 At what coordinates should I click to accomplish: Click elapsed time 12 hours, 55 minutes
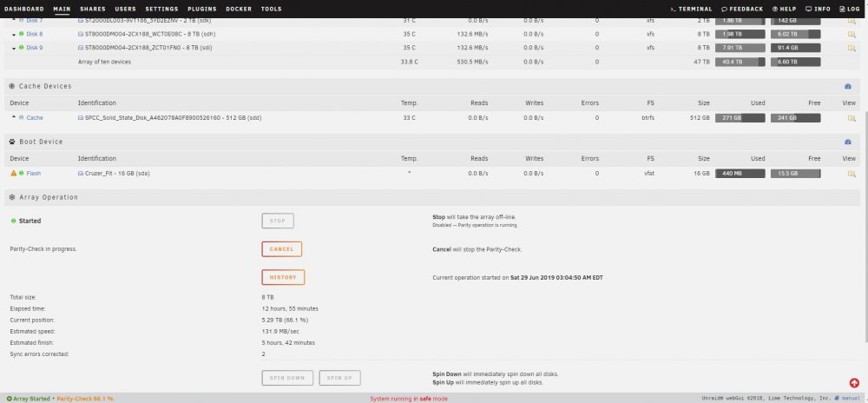(290, 309)
